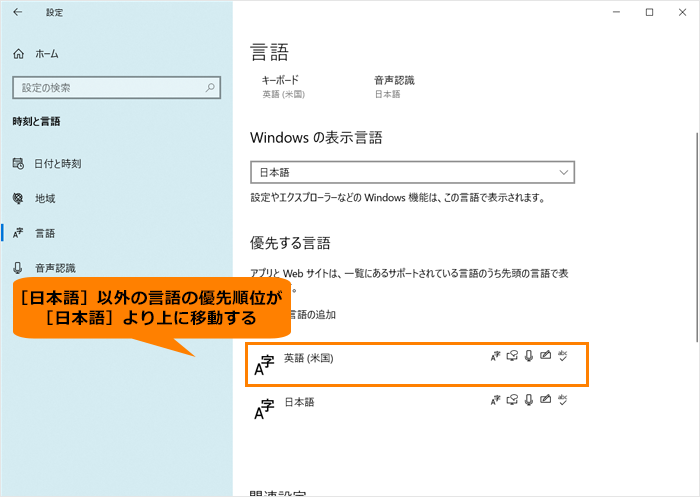700x497 pixels.
Task: Click the home icon in the sidebar
Action: (18, 54)
